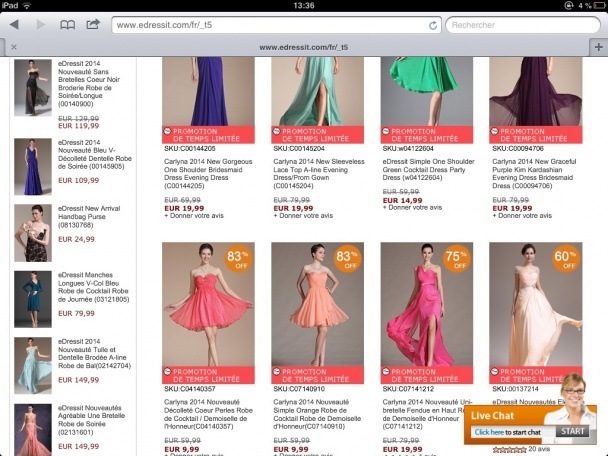This screenshot has height=456, width=608.
Task: Select blue lace dress sidebar thumbnail
Action: tap(33, 164)
